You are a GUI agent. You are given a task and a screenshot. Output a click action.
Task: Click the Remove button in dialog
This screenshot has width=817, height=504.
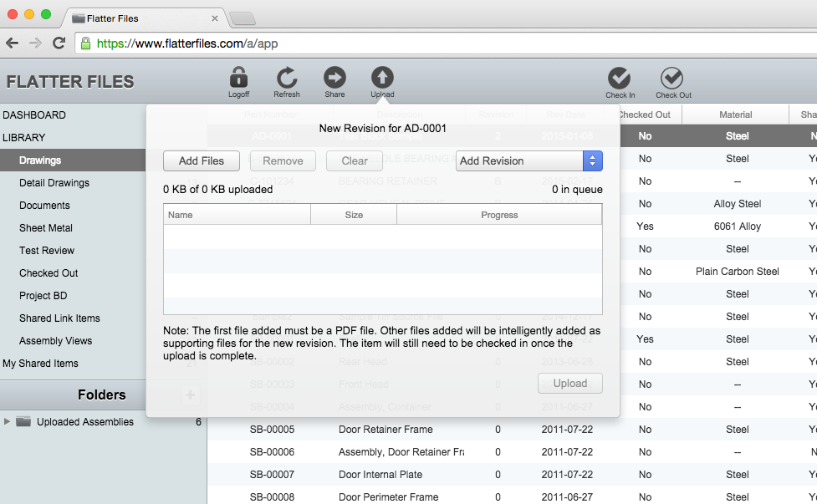[283, 160]
